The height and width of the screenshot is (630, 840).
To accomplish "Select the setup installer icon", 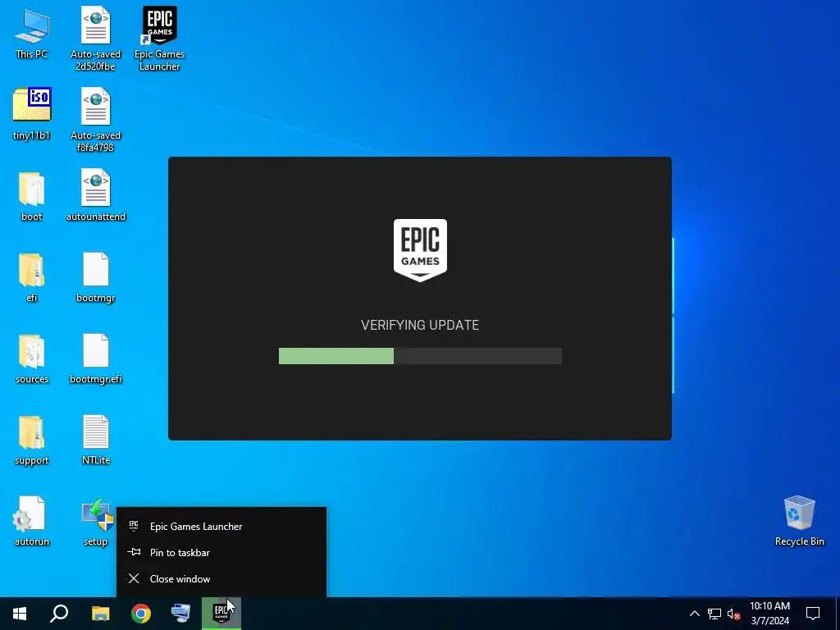I will click(x=96, y=521).
